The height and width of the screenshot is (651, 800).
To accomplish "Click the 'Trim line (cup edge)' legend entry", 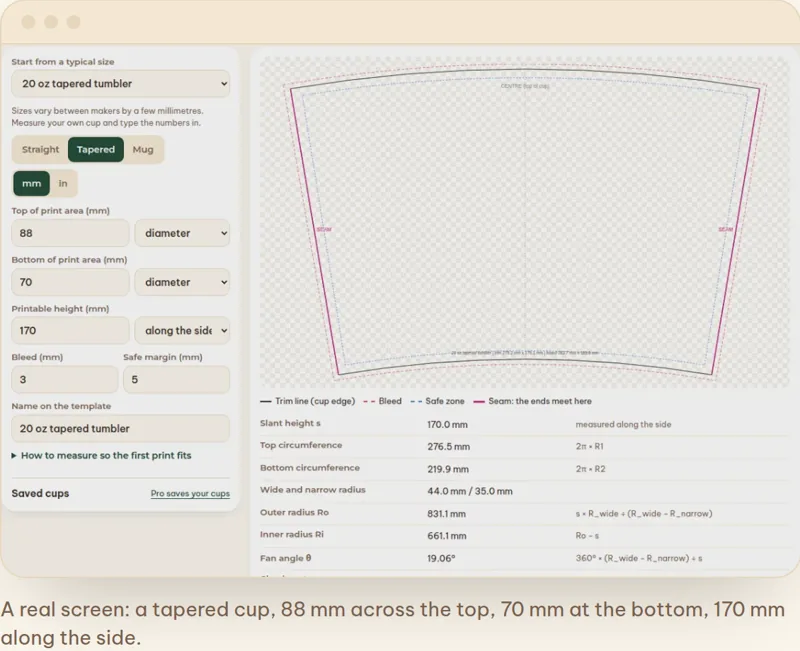I will 308,401.
